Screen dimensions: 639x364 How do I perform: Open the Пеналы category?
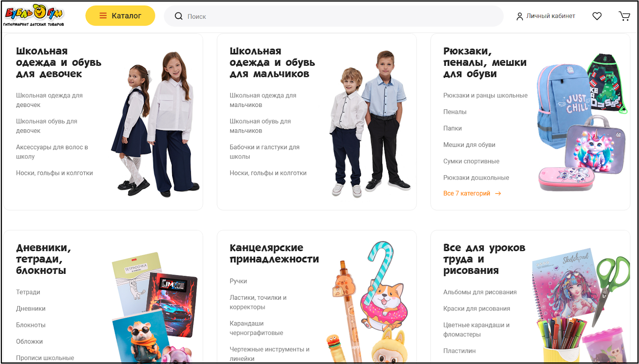(455, 112)
